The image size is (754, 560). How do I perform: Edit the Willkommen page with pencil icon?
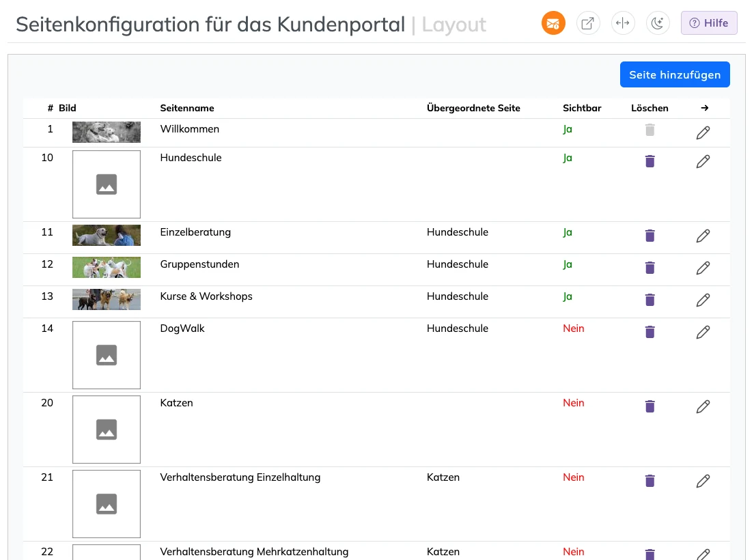point(703,132)
